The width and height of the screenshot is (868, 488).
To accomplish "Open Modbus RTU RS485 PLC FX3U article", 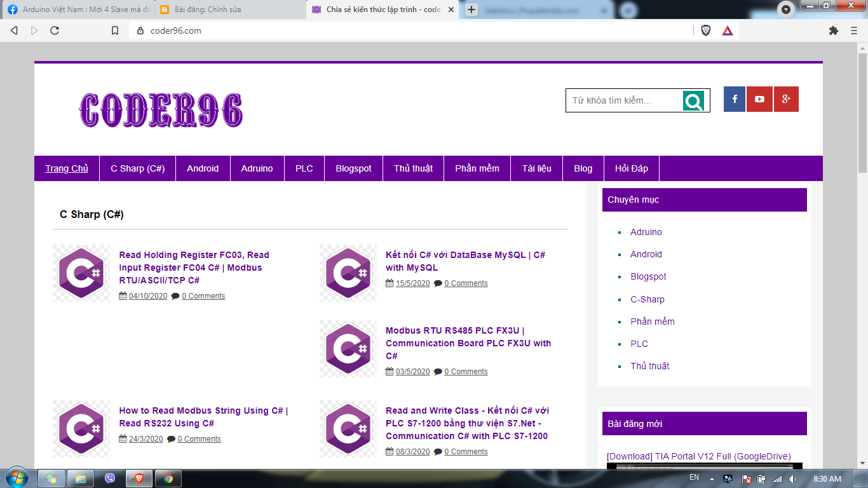I will point(468,343).
